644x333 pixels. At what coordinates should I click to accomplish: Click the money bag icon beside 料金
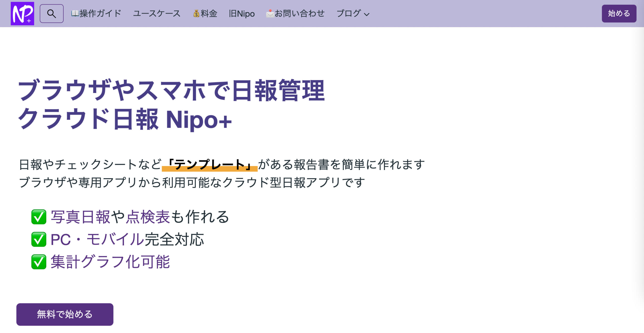(196, 13)
